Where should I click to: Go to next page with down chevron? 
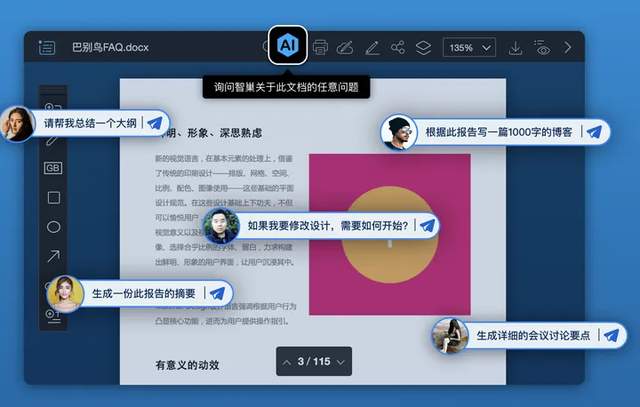tap(341, 362)
